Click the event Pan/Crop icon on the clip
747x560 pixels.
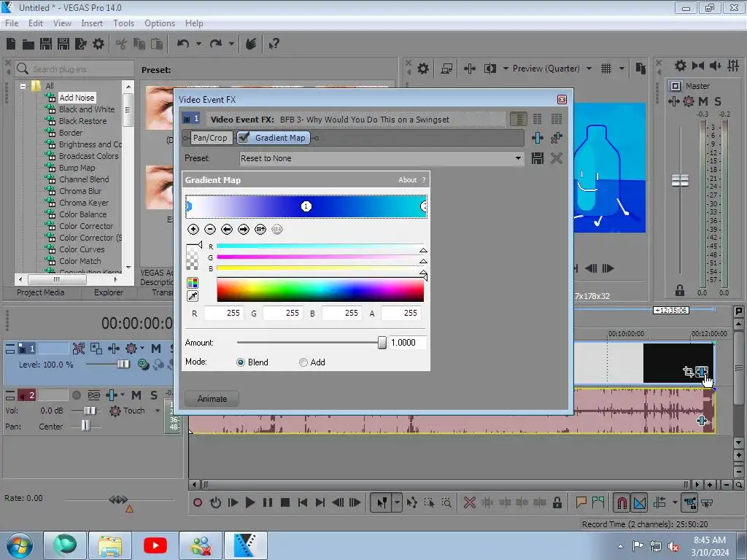pyautogui.click(x=688, y=371)
